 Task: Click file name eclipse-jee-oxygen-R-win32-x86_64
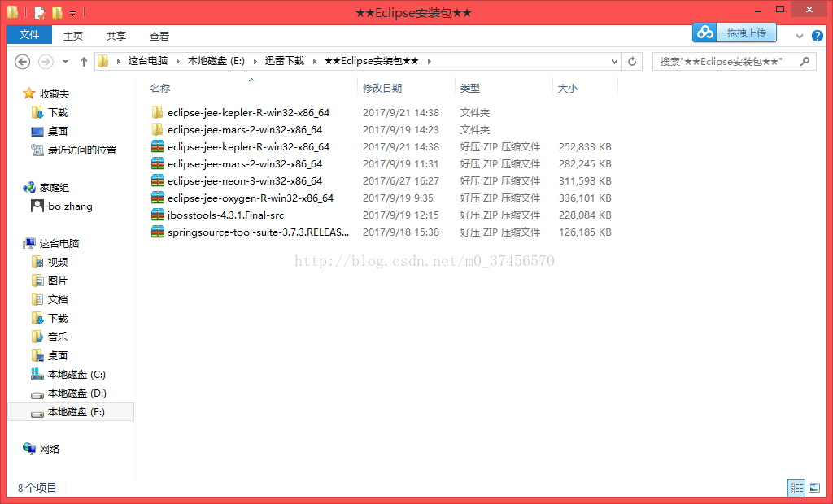(251, 198)
